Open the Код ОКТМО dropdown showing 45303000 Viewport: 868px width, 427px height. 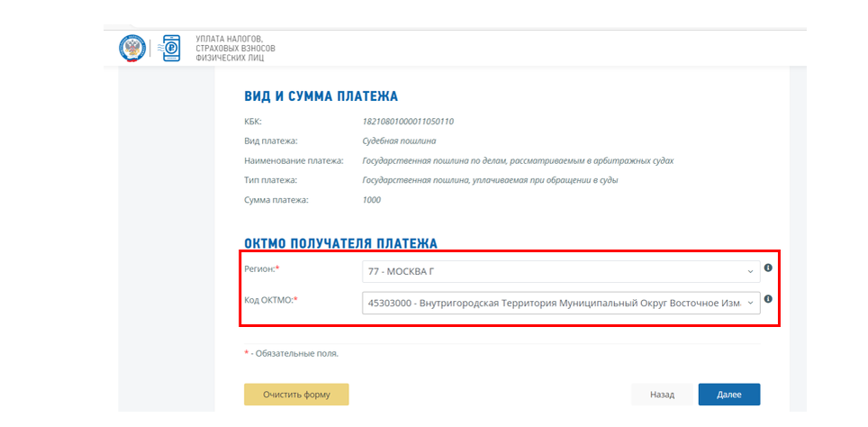561,303
